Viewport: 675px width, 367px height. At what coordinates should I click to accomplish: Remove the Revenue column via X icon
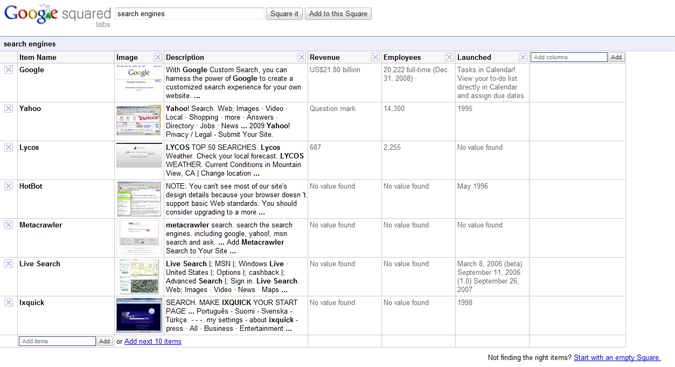coord(375,57)
